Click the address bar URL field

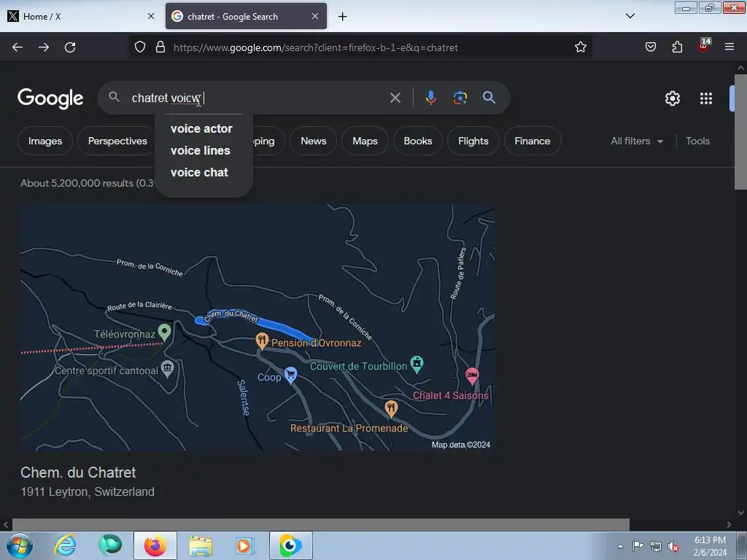point(362,47)
